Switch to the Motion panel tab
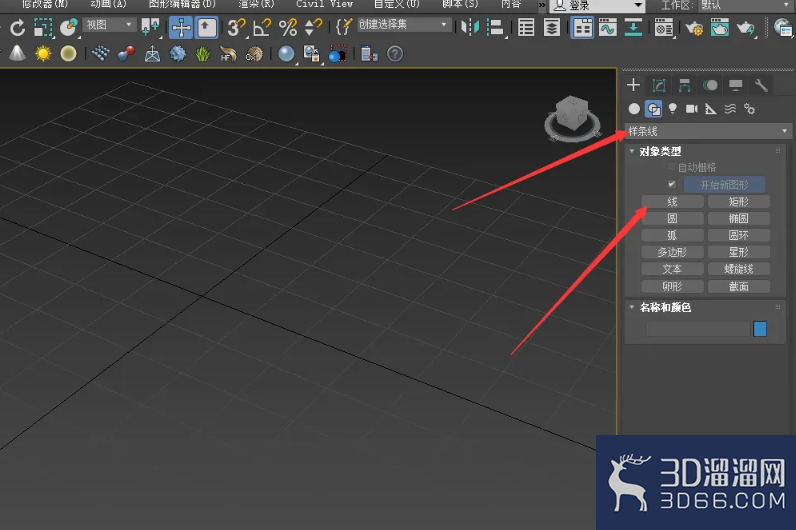Screen dimensions: 796x530 click(710, 85)
